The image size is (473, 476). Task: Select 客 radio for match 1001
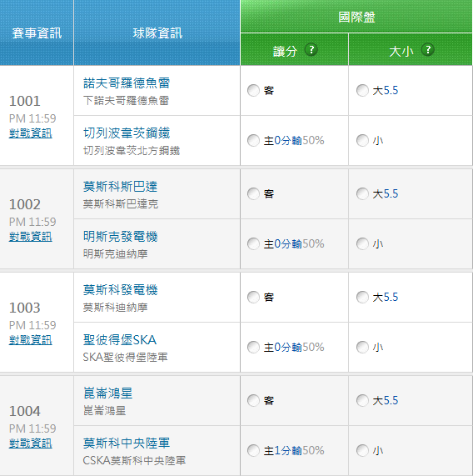point(253,91)
